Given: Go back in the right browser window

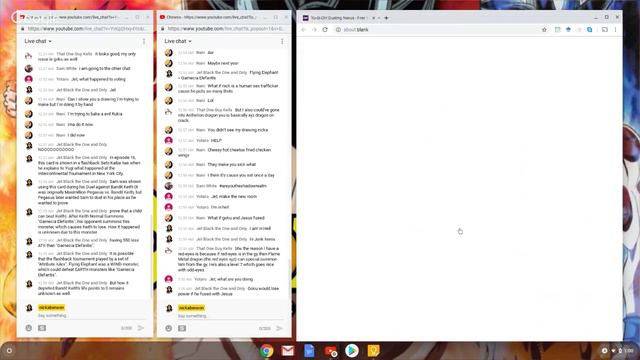Looking at the screenshot, I should point(303,29).
